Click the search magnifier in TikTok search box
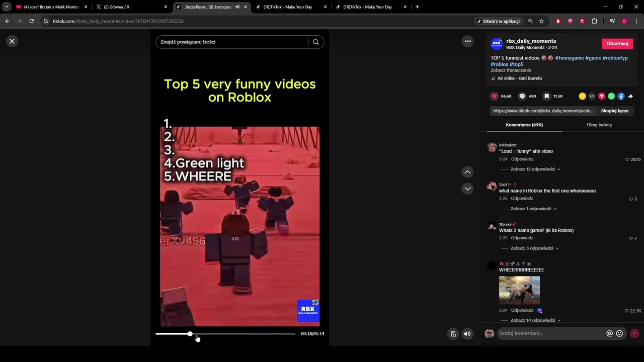 point(316,42)
